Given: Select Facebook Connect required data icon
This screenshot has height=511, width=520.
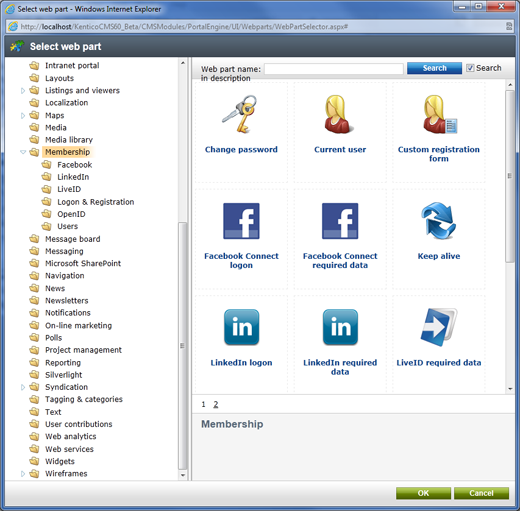Looking at the screenshot, I should point(340,221).
